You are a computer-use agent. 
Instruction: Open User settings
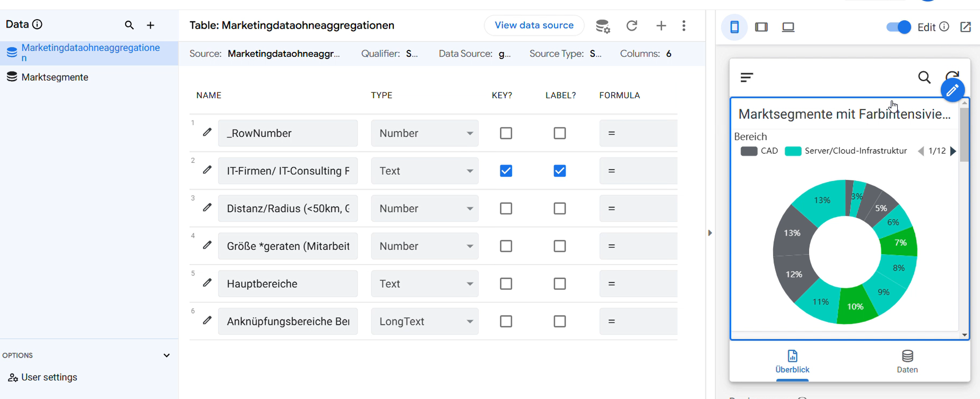pos(49,377)
